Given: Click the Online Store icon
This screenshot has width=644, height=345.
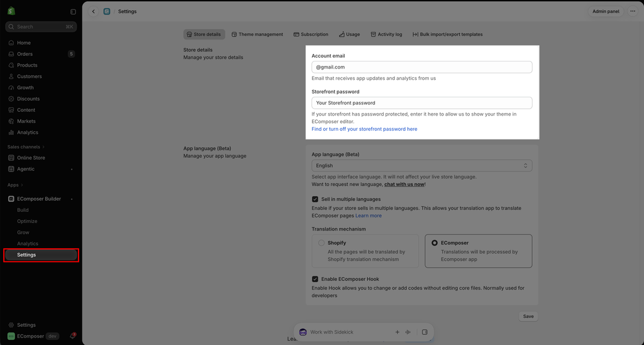Looking at the screenshot, I should (x=11, y=158).
